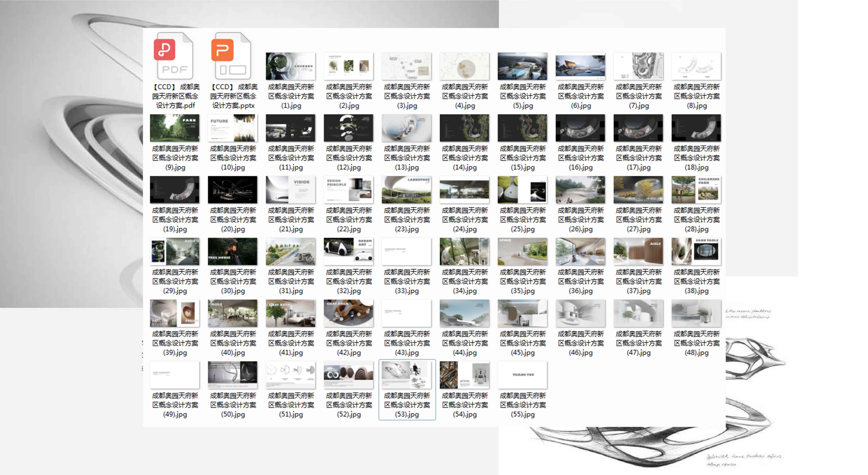Select thumbnail of image (12).jpg

click(x=348, y=128)
